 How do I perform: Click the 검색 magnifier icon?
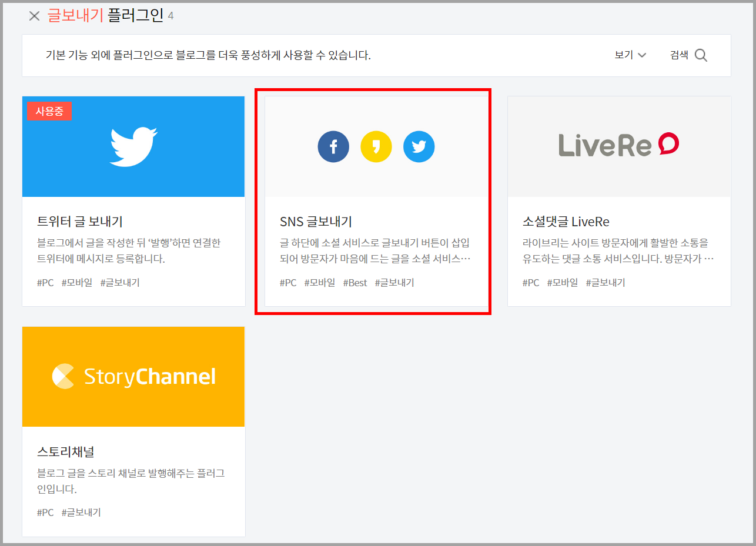[701, 55]
